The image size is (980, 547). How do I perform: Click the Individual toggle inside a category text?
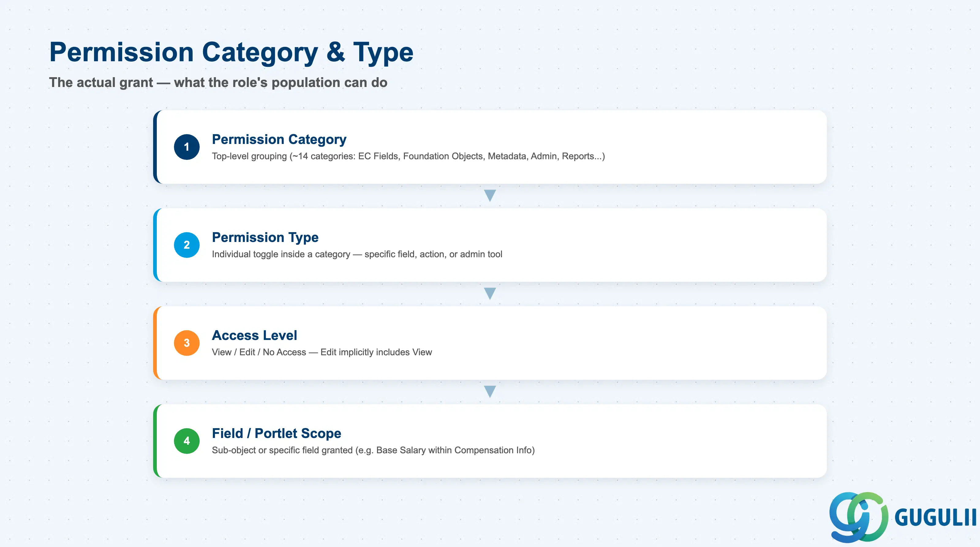[x=357, y=254]
